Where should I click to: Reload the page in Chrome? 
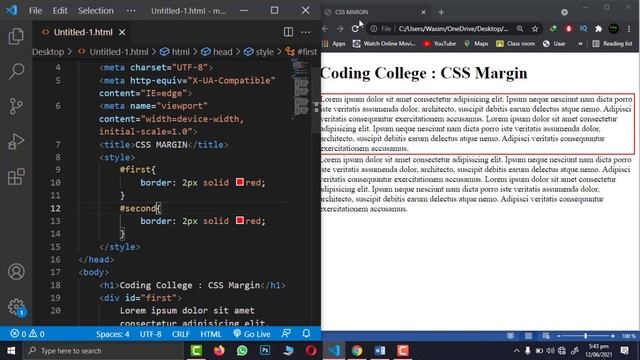pyautogui.click(x=355, y=29)
